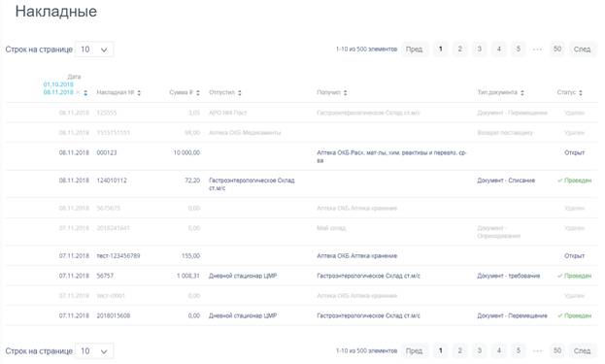This screenshot has width=605, height=364.
Task: Sort by Тип документа column arrows
Action: [x=522, y=92]
